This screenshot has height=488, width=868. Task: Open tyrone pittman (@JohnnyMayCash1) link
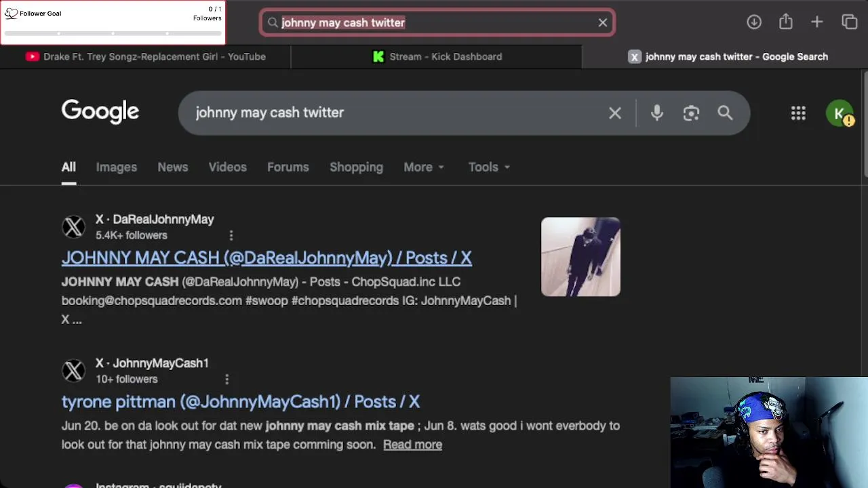(x=241, y=402)
